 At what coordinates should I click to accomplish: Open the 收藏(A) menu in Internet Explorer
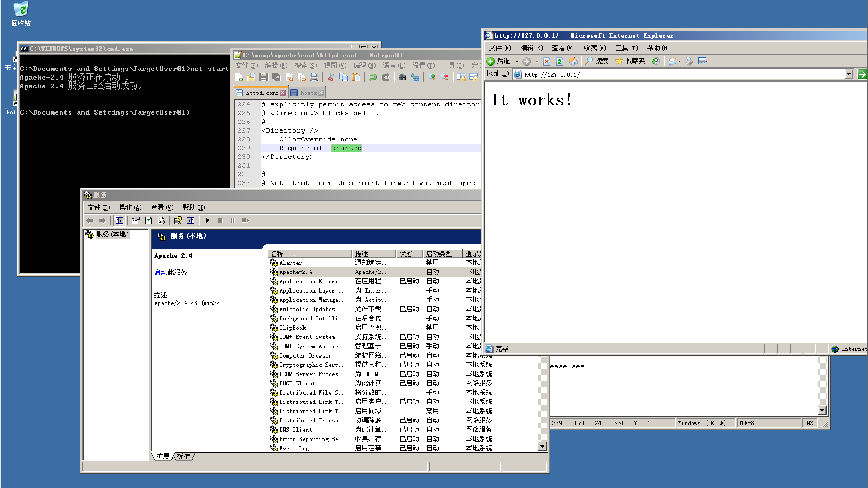(594, 48)
